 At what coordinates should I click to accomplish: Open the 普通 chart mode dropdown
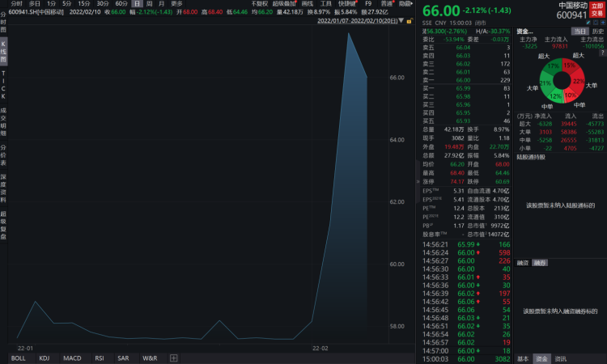(x=387, y=3)
